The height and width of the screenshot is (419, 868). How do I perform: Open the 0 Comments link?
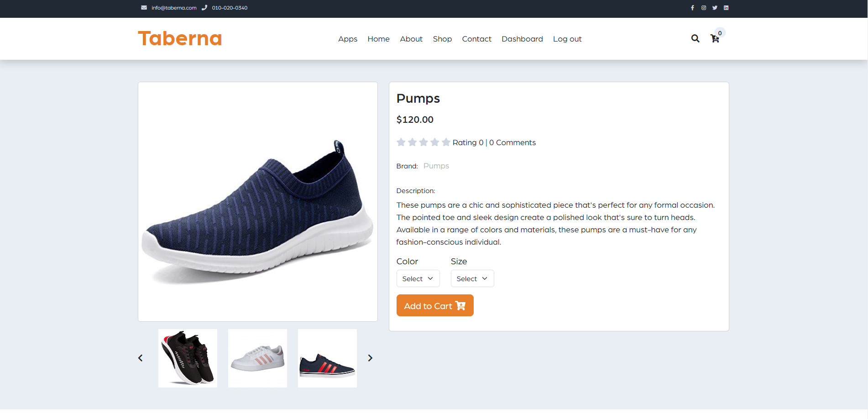512,142
